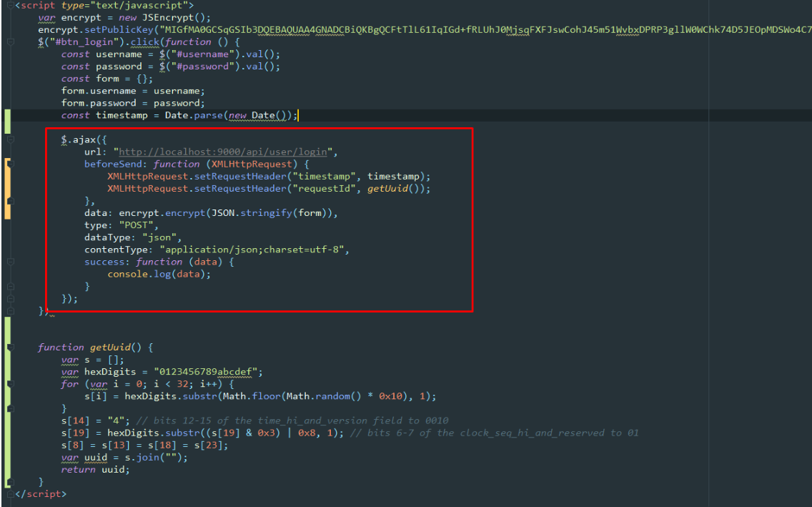Click fold end marker below return uuid line

tap(10, 482)
